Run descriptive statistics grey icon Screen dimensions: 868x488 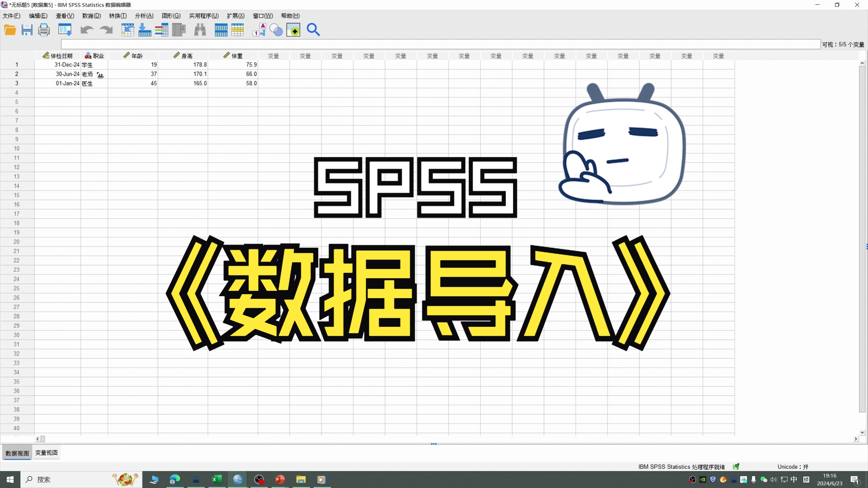179,30
